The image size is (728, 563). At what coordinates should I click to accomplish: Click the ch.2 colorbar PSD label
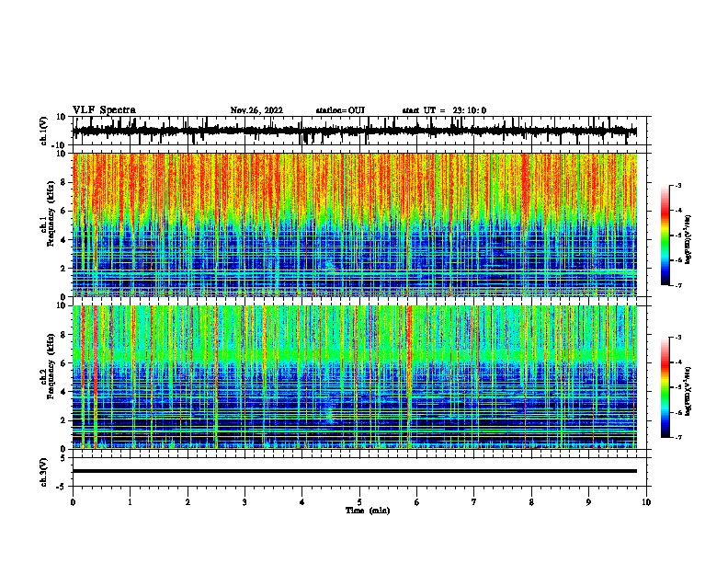tap(688, 391)
